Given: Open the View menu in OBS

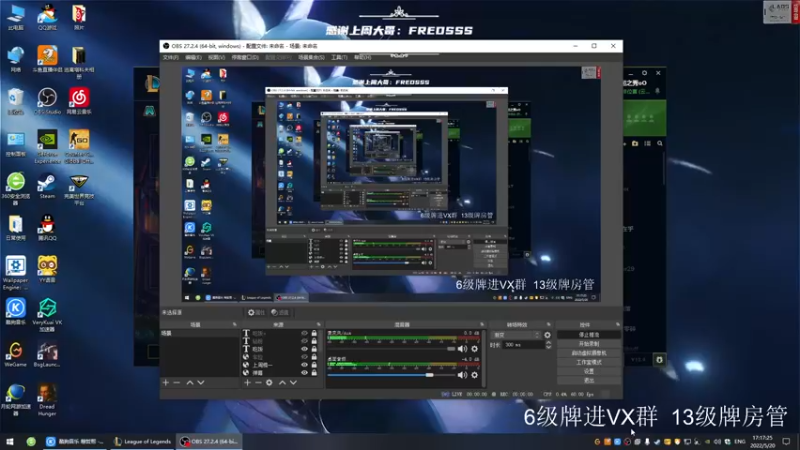Looking at the screenshot, I should click(216, 58).
